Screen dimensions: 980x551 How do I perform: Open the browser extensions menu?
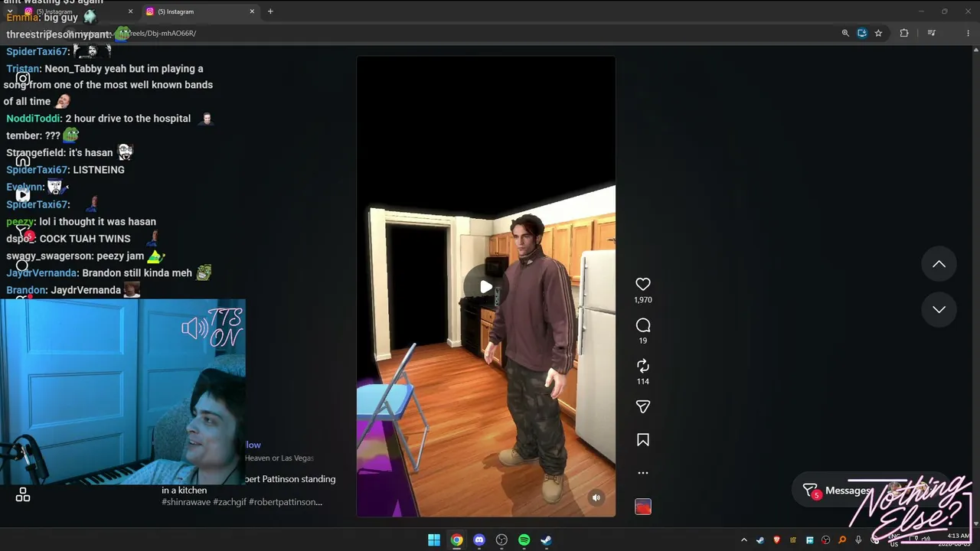[x=904, y=33]
